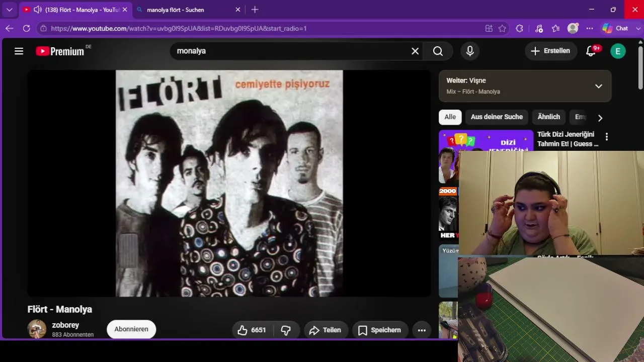
Task: Add this page to favorites star
Action: tap(502, 29)
